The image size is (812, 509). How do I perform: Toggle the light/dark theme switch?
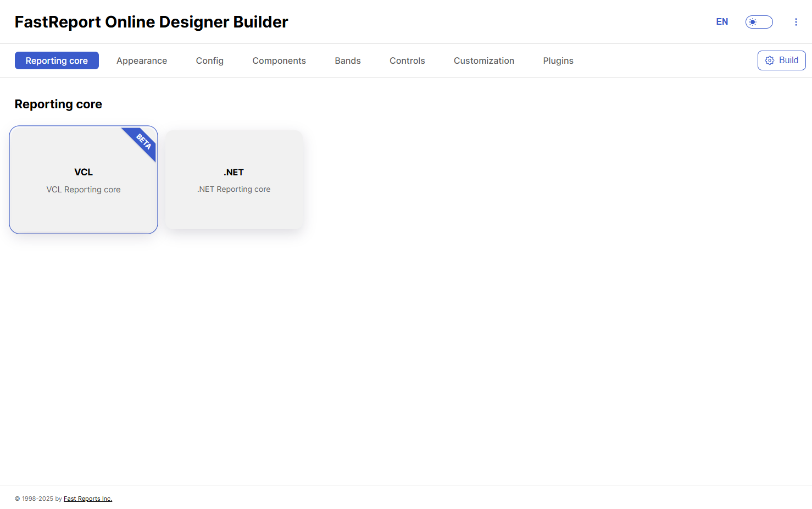coord(759,22)
